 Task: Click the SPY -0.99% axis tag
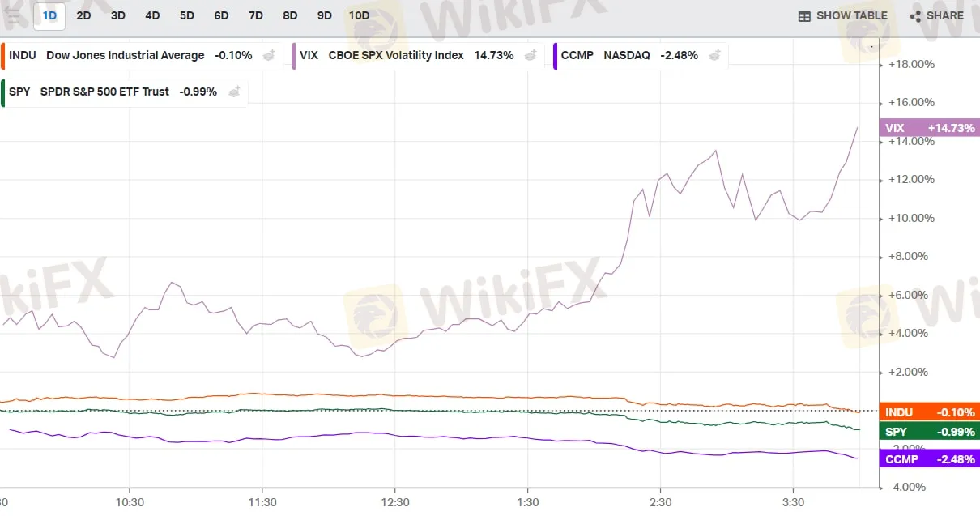(x=929, y=432)
